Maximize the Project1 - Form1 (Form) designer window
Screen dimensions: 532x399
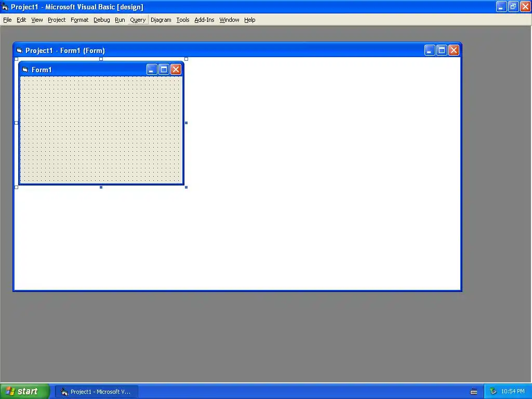(x=442, y=50)
